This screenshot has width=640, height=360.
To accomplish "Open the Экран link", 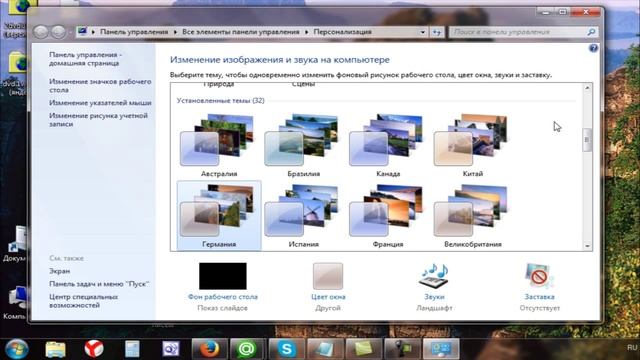I will pos(60,271).
